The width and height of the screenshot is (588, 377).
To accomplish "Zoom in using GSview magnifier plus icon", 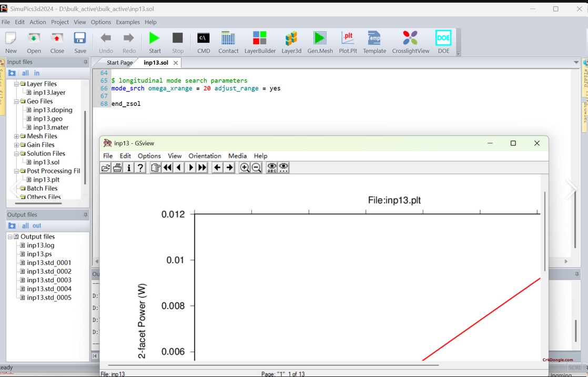I will [x=245, y=168].
